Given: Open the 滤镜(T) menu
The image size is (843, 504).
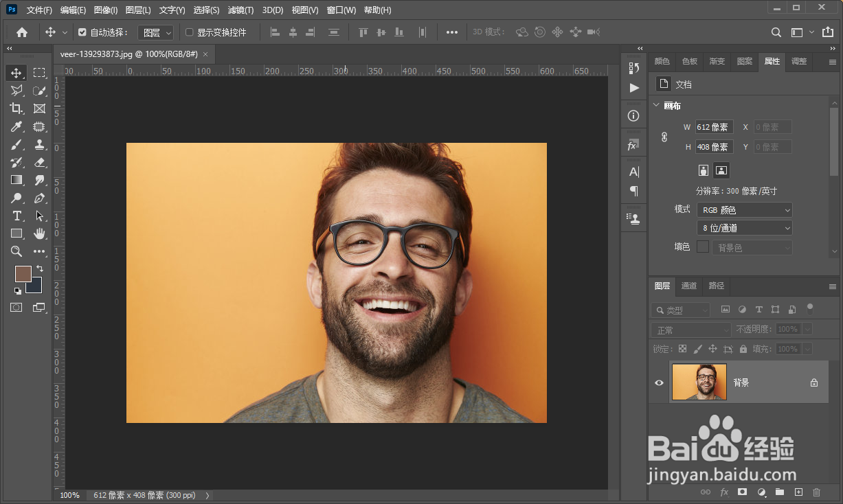Looking at the screenshot, I should 240,10.
